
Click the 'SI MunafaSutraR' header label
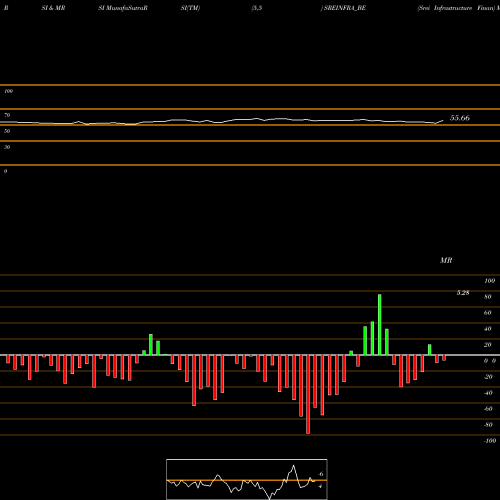[x=123, y=8]
